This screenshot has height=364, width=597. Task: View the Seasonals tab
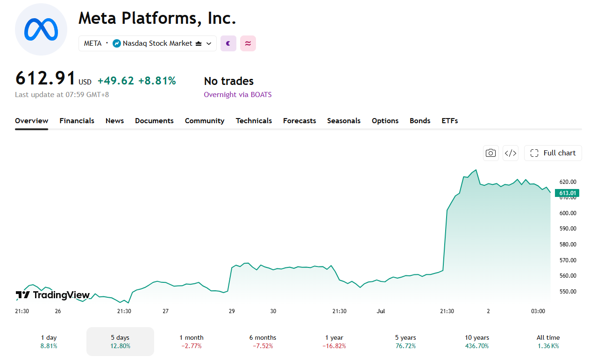pos(344,121)
